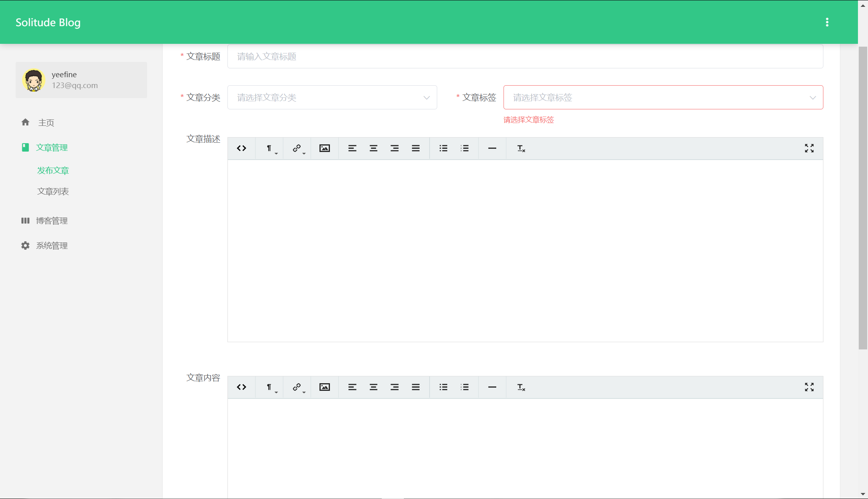The height and width of the screenshot is (499, 868).
Task: Clear formatting in the 文章描述 editor
Action: pyautogui.click(x=521, y=148)
